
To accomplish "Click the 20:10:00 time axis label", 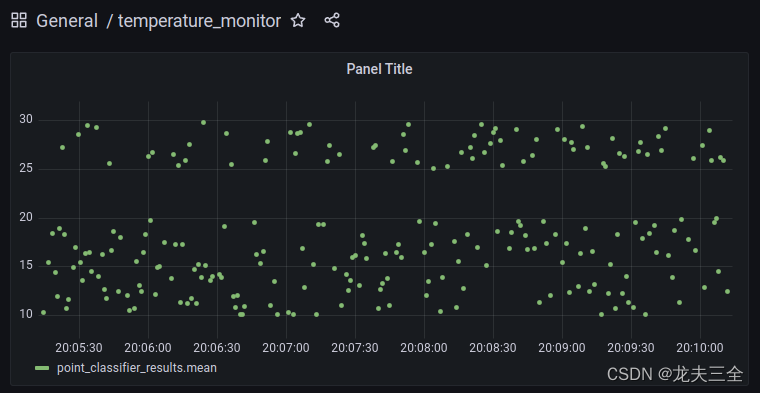I will (x=700, y=347).
